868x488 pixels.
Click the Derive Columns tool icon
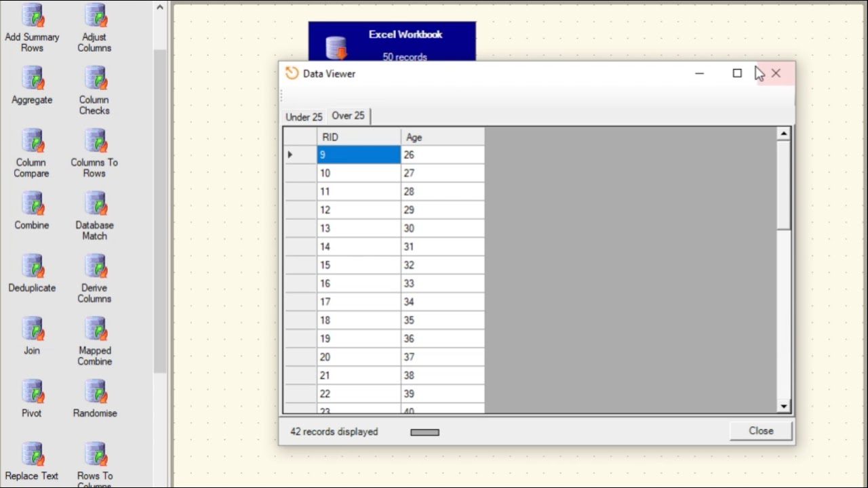[95, 266]
